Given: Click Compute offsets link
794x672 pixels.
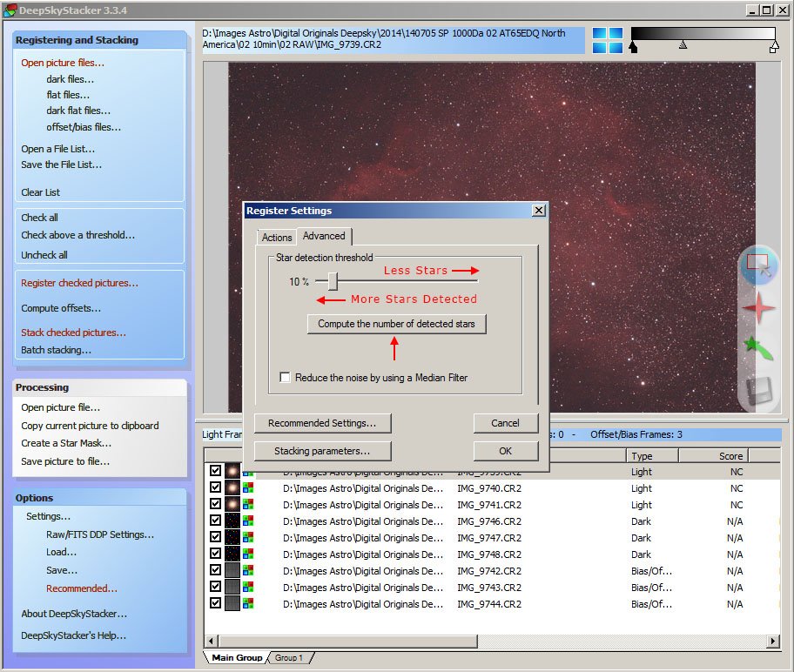Looking at the screenshot, I should click(x=61, y=308).
